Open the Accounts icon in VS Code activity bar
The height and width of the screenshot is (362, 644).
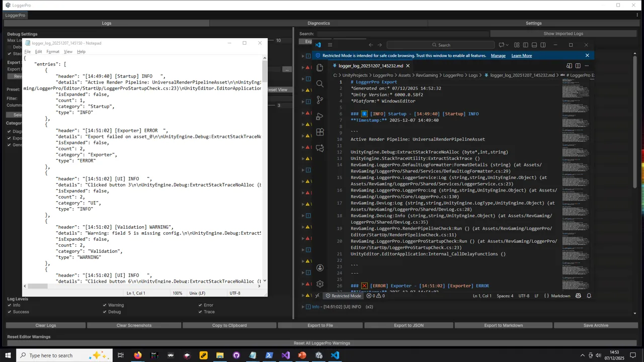[x=320, y=268]
